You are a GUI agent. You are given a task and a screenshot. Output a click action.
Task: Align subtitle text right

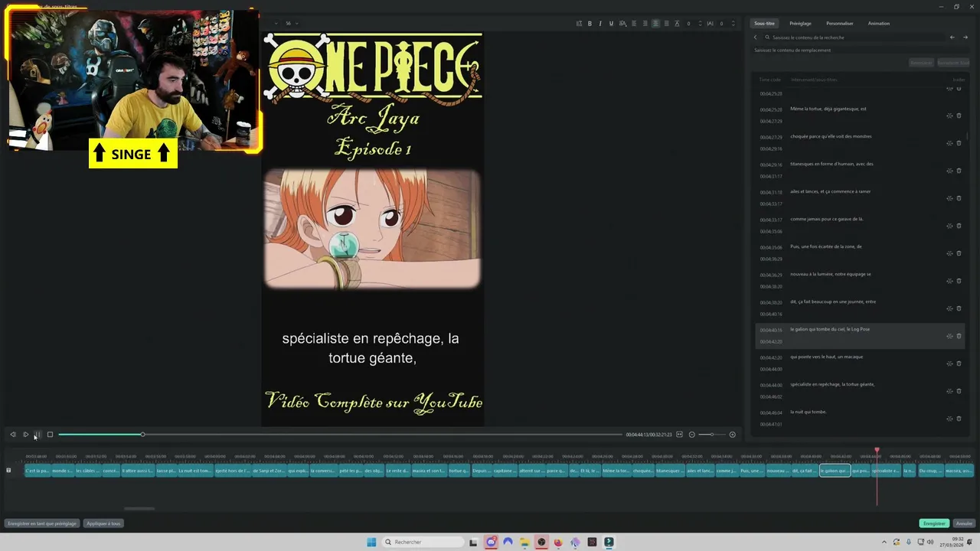[x=645, y=24]
